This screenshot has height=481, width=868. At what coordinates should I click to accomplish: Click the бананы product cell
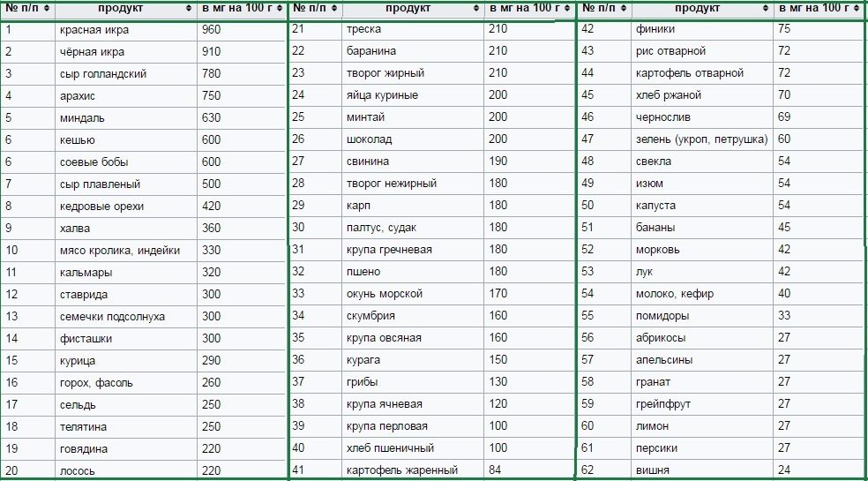[x=702, y=228]
